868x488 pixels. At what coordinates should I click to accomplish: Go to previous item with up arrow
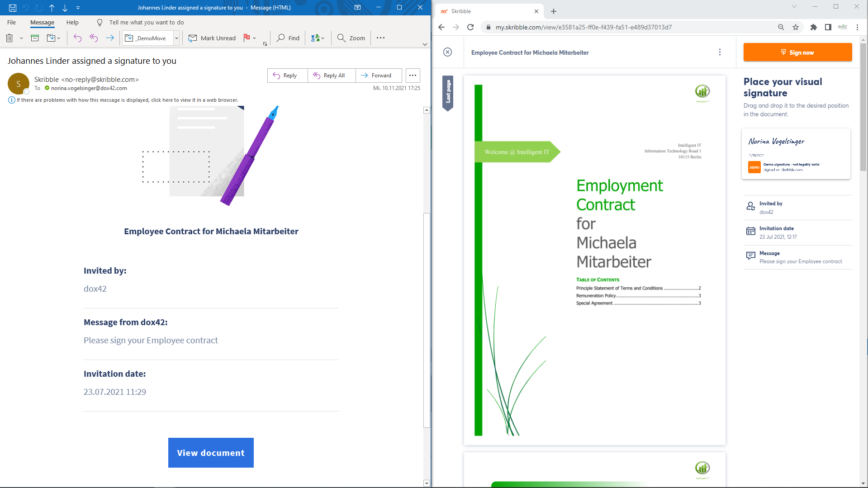click(52, 8)
